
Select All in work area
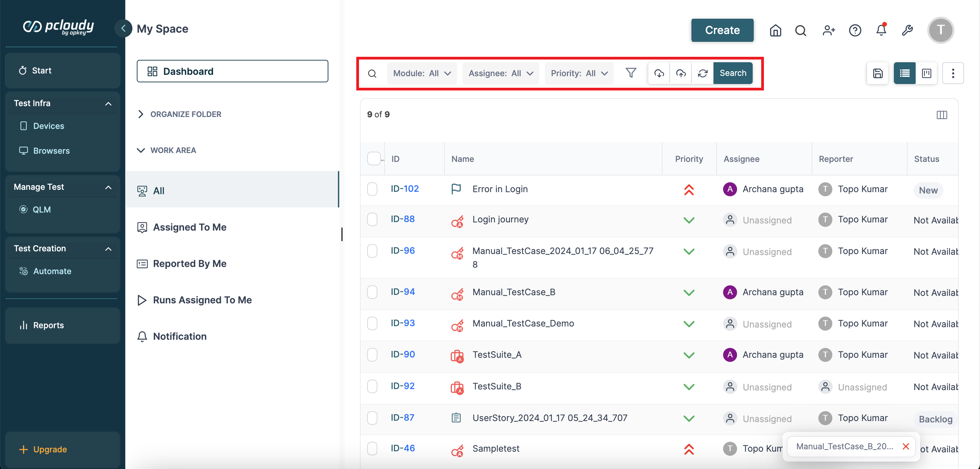(232, 189)
